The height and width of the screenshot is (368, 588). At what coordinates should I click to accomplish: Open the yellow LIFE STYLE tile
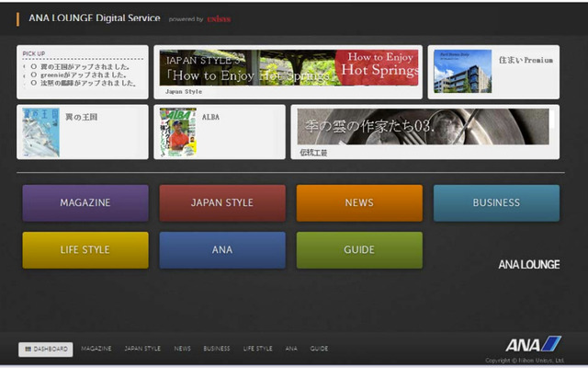click(85, 250)
